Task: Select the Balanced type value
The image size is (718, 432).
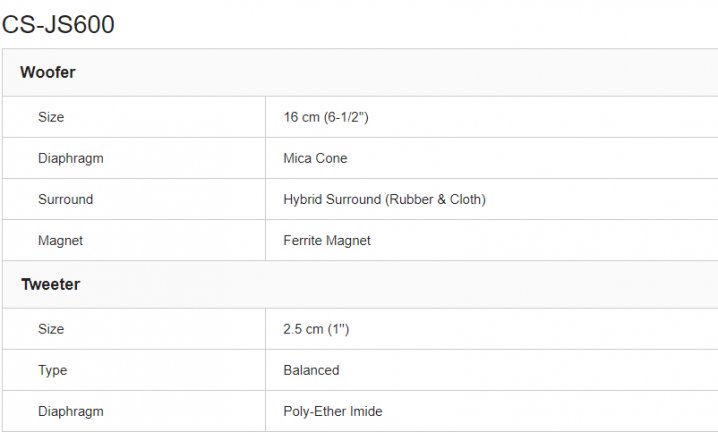Action: pos(311,370)
